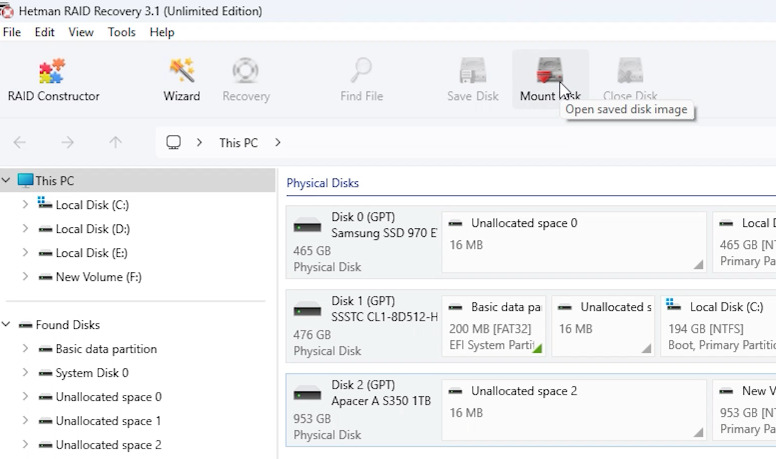776x459 pixels.
Task: Click the Close Disk toolbar icon
Action: click(630, 70)
